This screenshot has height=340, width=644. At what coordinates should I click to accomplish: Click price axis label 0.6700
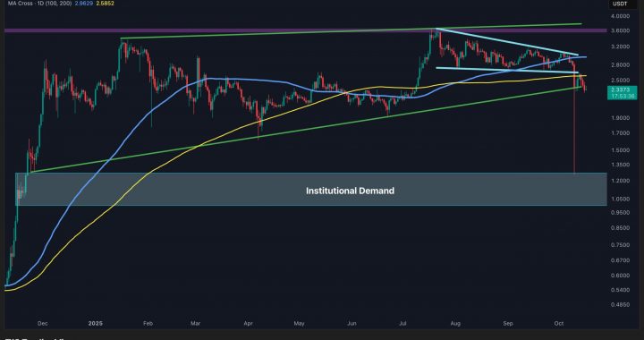621,260
